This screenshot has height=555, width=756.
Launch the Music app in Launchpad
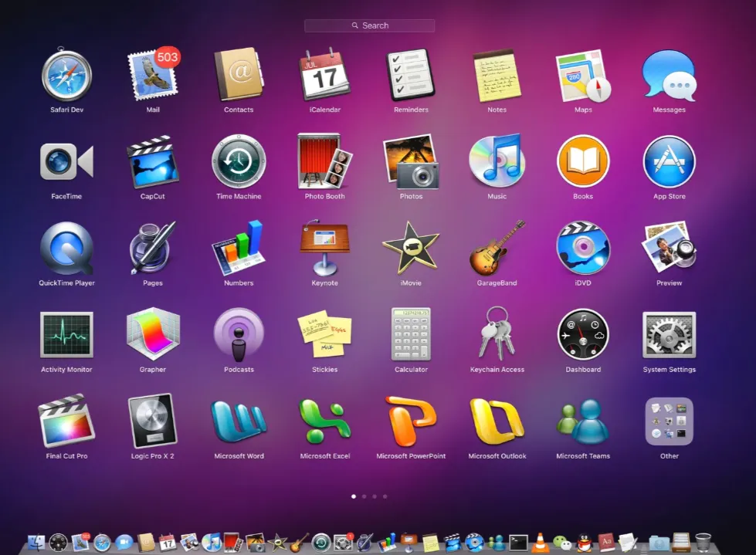pos(497,161)
